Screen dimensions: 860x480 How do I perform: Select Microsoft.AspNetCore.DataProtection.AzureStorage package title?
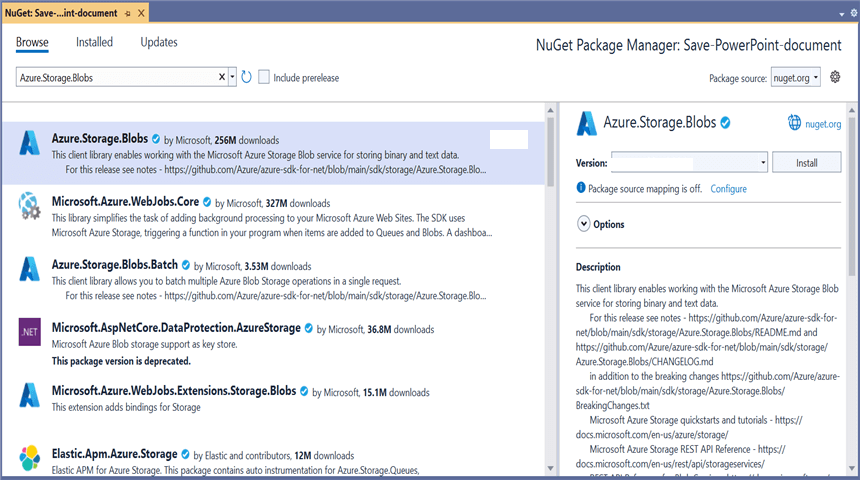click(176, 327)
